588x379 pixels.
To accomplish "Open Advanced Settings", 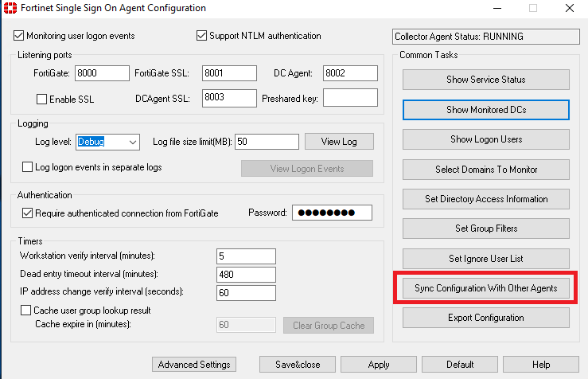I will click(x=194, y=365).
